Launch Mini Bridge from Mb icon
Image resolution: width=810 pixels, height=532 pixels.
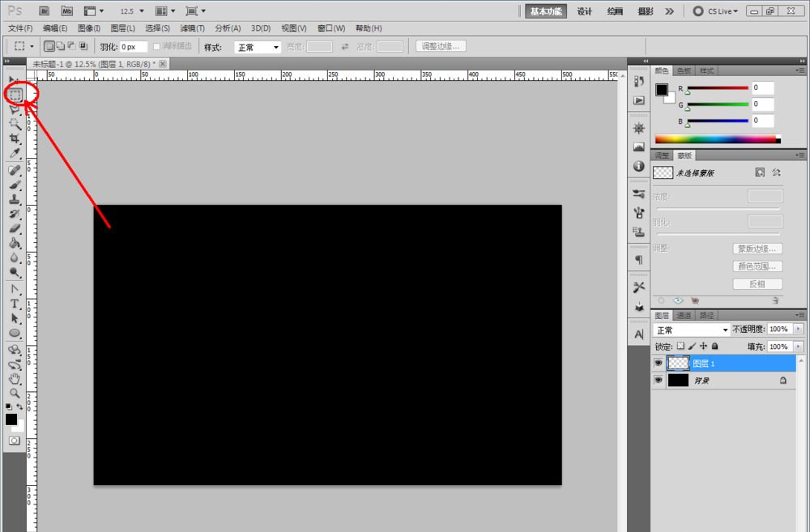[67, 11]
